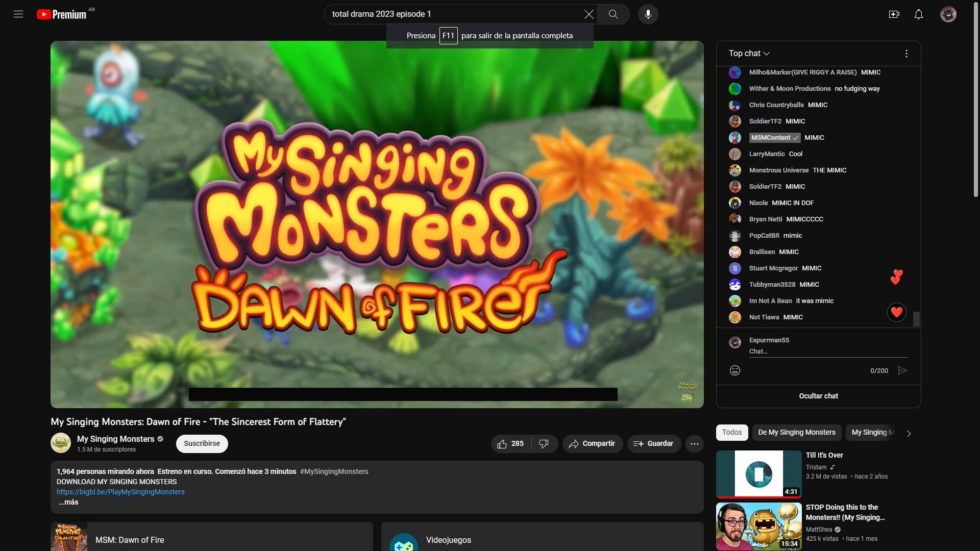This screenshot has width=980, height=551.
Task: Click the voice search microphone icon
Action: [648, 14]
